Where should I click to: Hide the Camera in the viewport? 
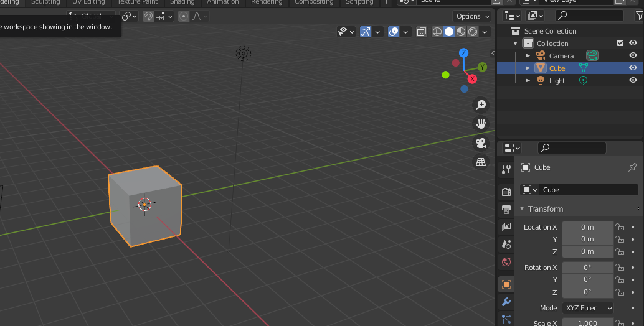pyautogui.click(x=633, y=55)
